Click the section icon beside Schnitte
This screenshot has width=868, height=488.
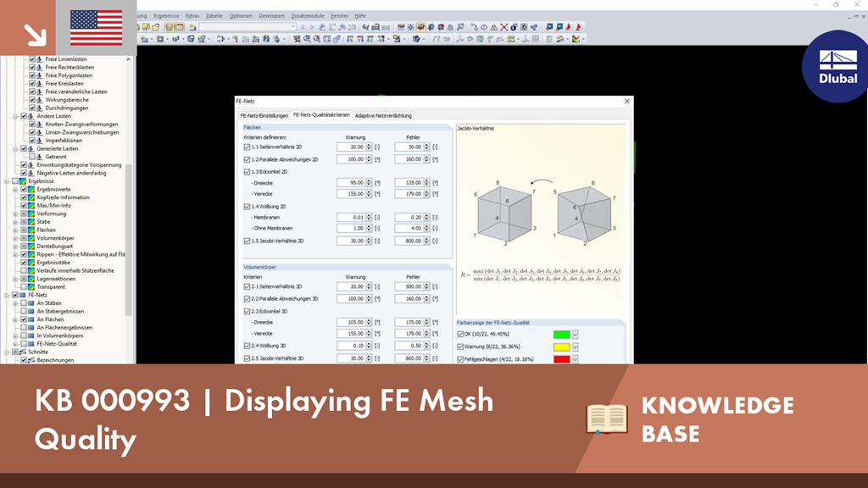(23, 352)
